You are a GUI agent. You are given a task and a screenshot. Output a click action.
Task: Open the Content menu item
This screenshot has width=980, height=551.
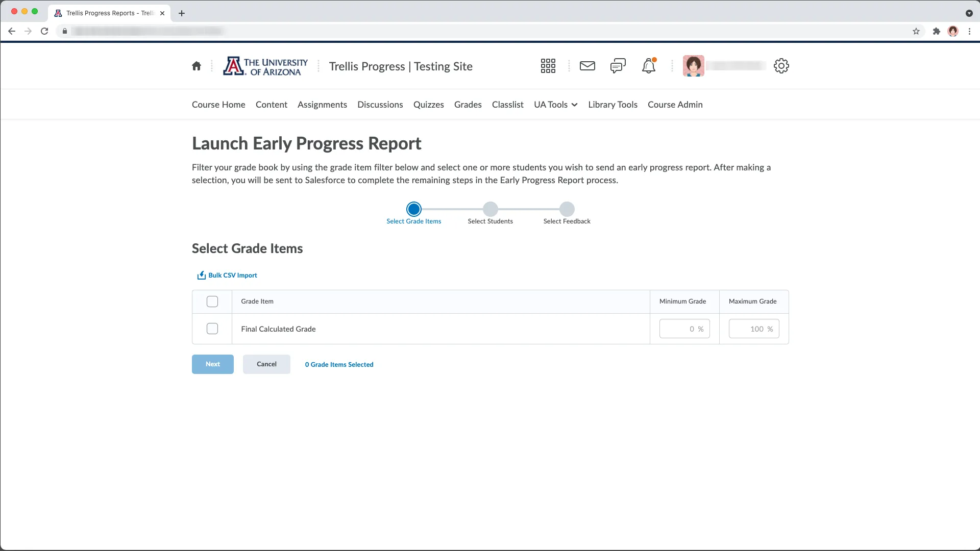[272, 105]
